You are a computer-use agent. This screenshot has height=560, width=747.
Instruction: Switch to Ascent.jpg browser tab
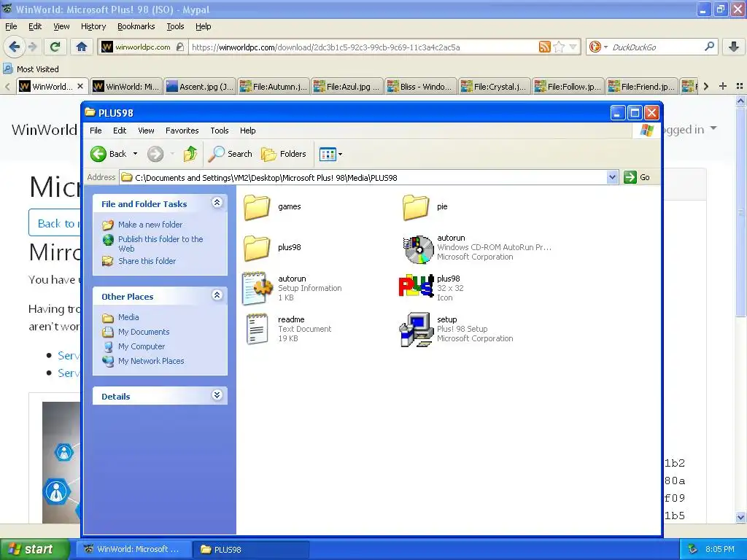coord(200,87)
